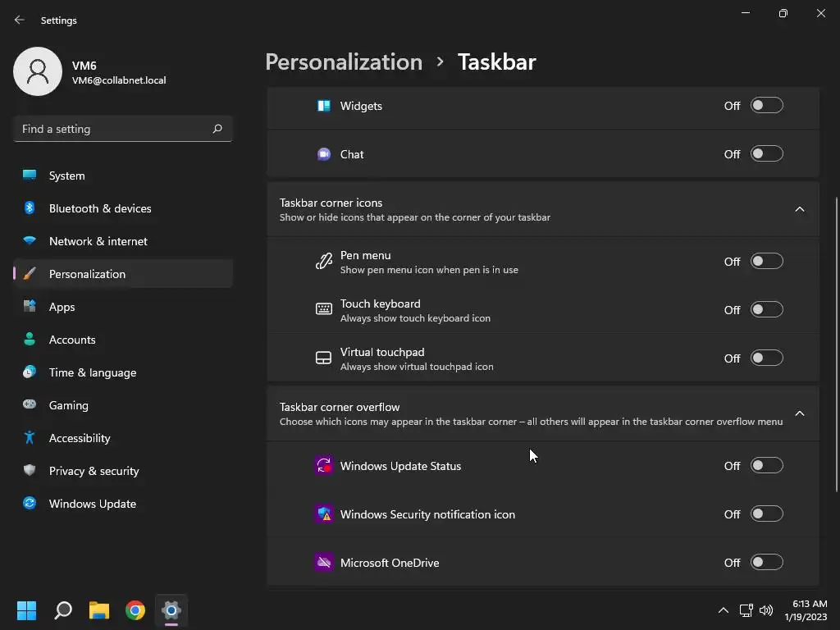Open Google Chrome from the taskbar
The height and width of the screenshot is (630, 840).
coord(135,610)
